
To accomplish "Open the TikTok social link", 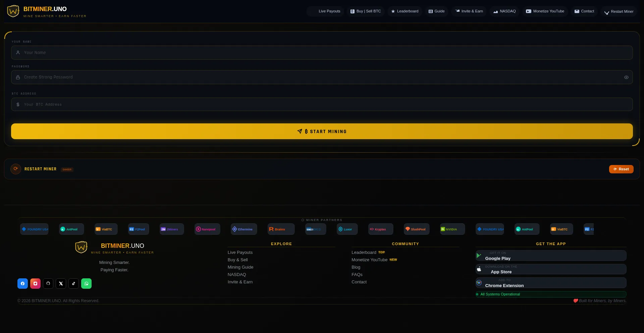I will 73,284.
